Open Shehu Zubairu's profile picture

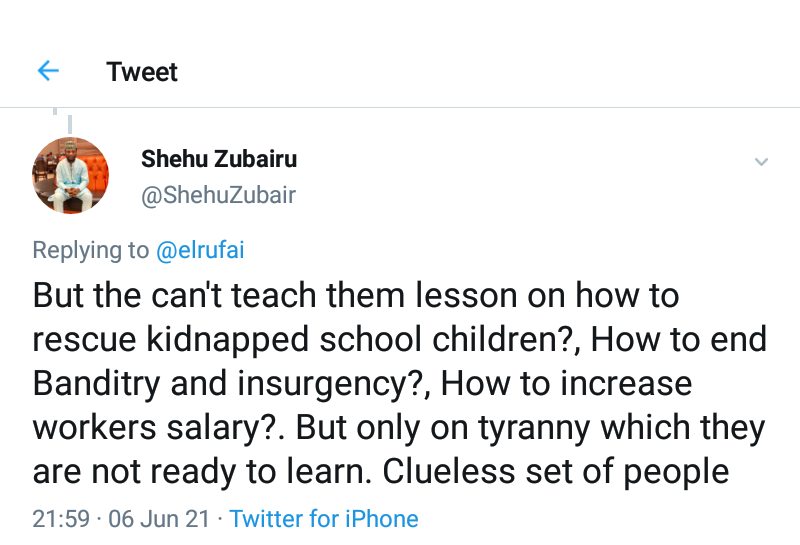[71, 176]
